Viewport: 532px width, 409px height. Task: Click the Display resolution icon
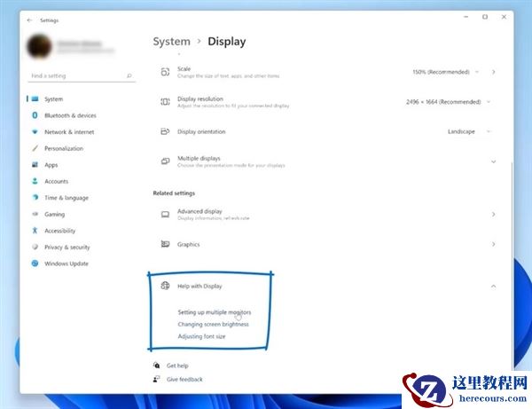(165, 102)
